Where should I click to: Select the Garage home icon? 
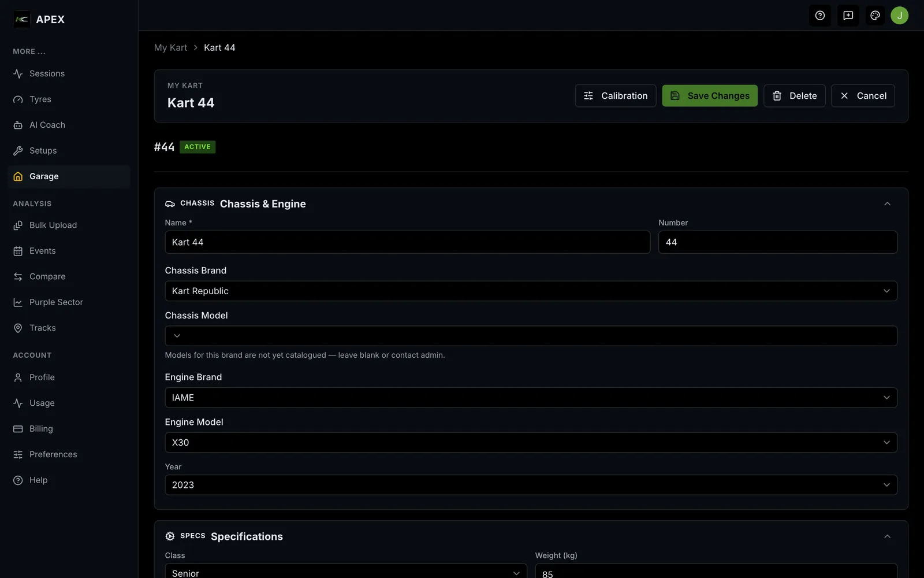click(18, 176)
